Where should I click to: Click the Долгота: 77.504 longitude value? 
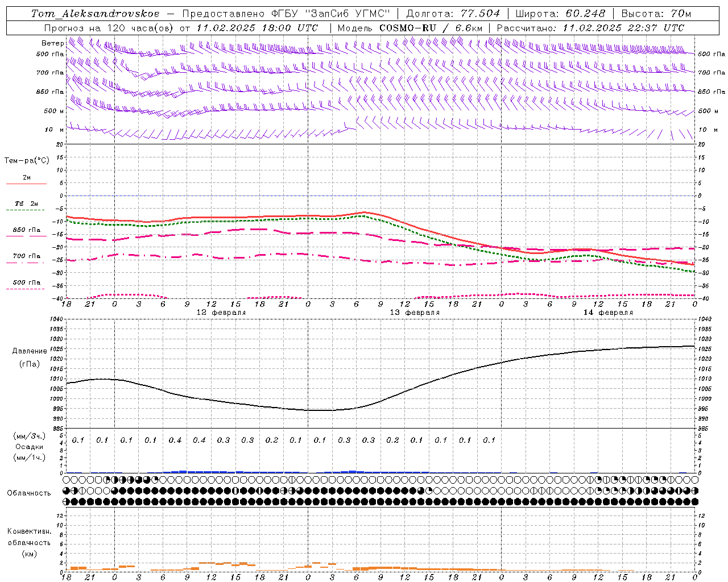[x=453, y=14]
